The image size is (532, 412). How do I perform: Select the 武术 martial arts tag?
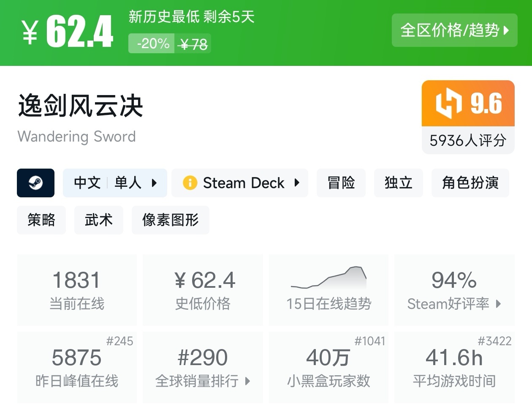[98, 220]
